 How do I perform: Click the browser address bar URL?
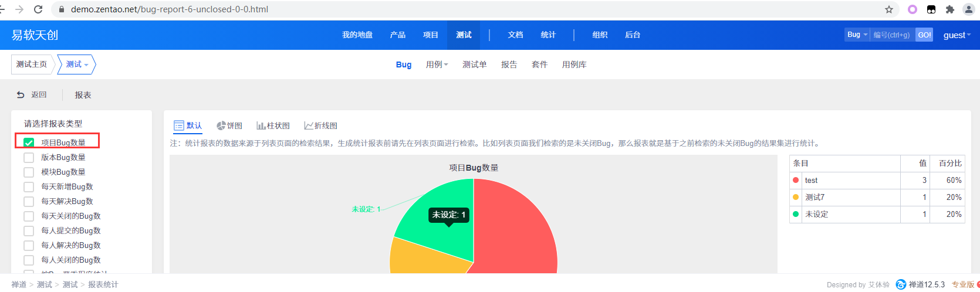[170, 9]
